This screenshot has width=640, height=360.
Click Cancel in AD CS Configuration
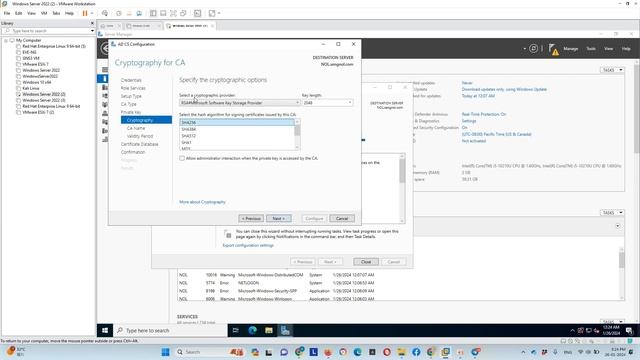coord(342,218)
